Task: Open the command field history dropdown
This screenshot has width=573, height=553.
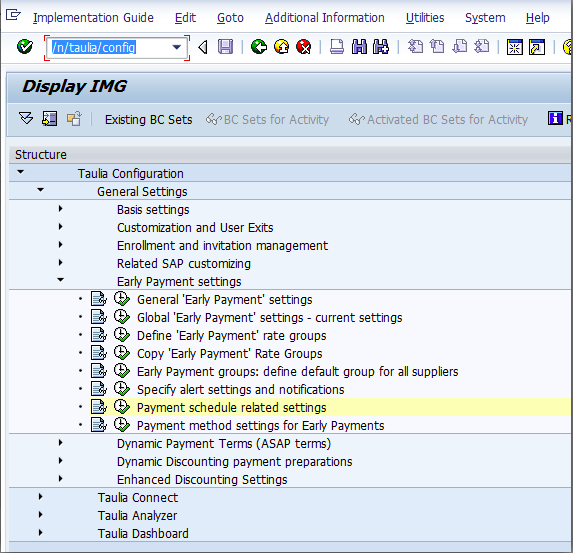Action: click(x=177, y=47)
